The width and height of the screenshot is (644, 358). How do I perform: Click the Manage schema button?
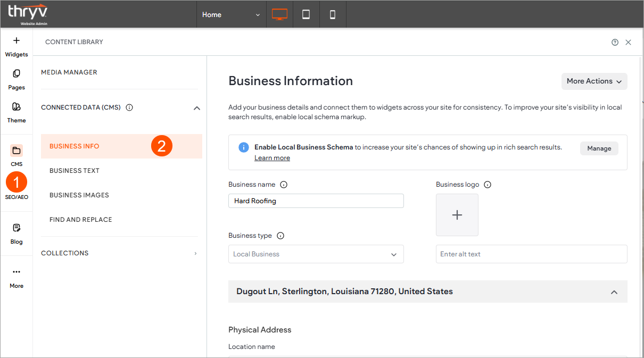click(x=599, y=148)
